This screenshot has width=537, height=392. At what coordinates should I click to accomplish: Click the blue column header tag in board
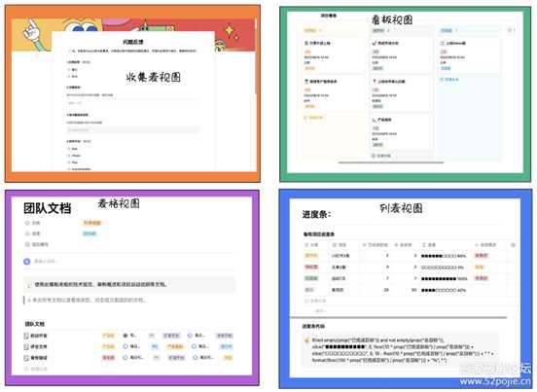point(447,30)
